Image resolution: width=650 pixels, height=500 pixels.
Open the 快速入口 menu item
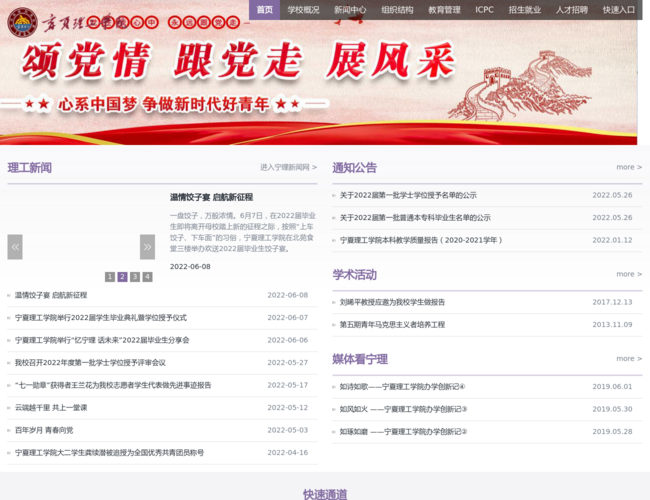point(618,10)
